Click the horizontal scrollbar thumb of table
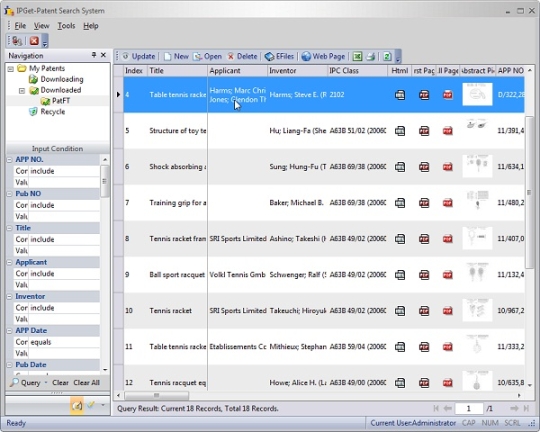The image size is (540, 432). tap(156, 395)
